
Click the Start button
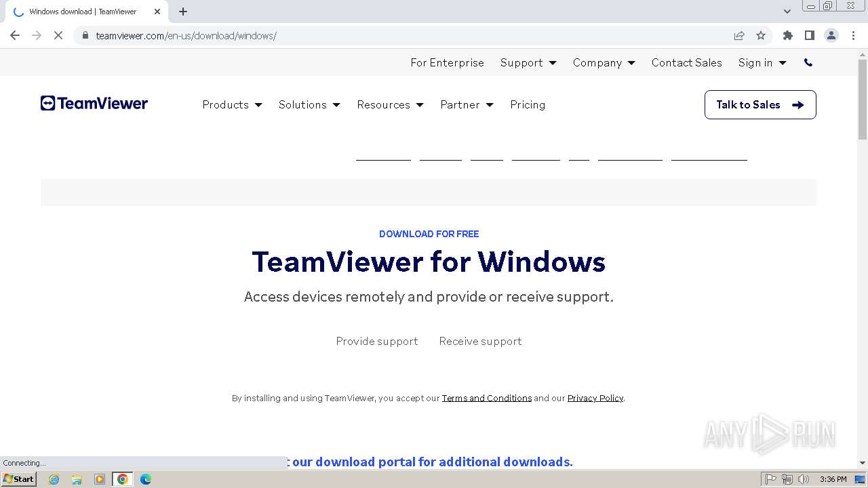[x=18, y=479]
